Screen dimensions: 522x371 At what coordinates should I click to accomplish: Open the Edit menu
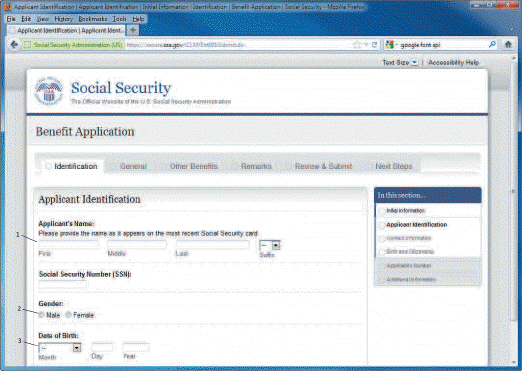tap(26, 19)
